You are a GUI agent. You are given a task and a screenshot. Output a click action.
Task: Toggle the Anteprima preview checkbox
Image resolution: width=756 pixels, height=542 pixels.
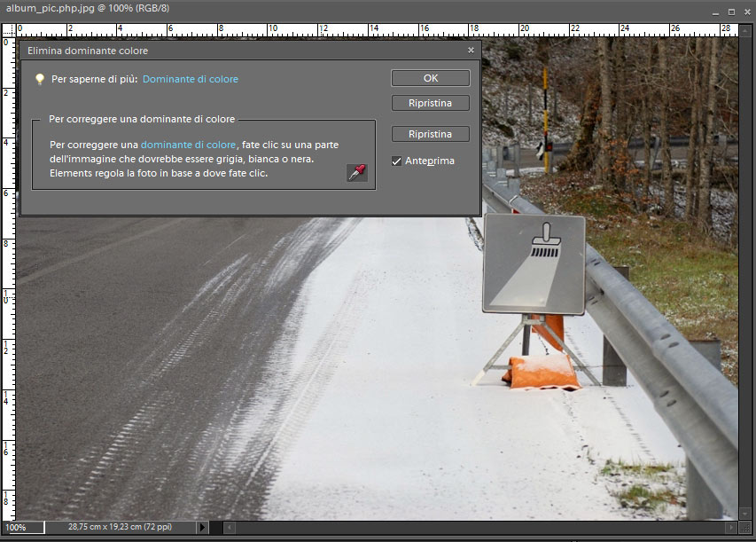[x=397, y=161]
